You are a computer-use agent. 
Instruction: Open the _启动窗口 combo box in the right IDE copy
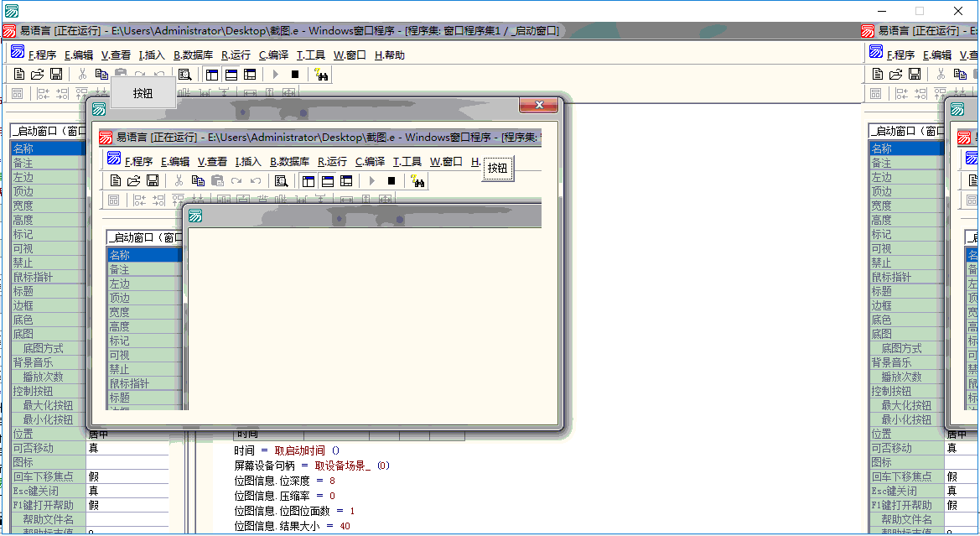point(908,131)
